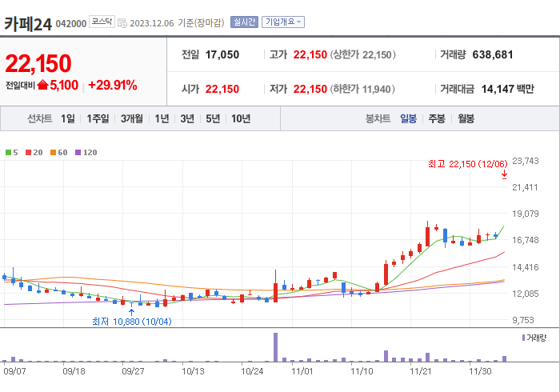This screenshot has width=560, height=392.
Task: Select the 10년 line chart period
Action: point(241,118)
